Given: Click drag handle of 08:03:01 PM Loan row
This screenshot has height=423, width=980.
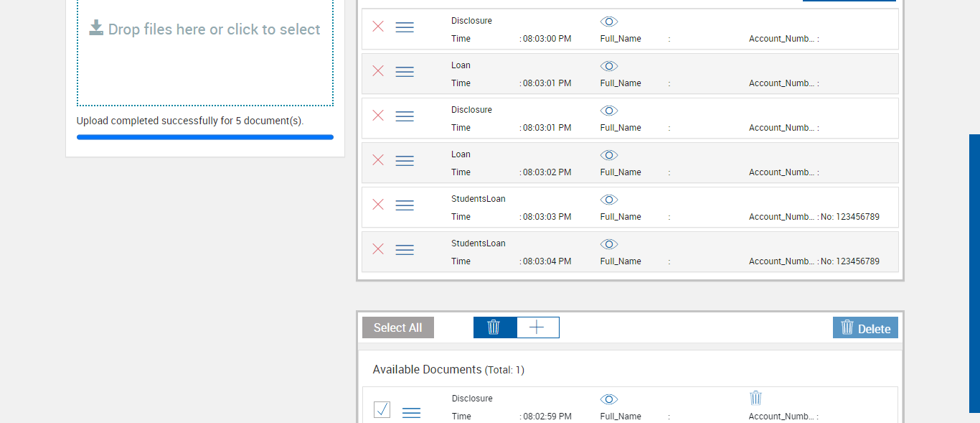Looking at the screenshot, I should (405, 72).
